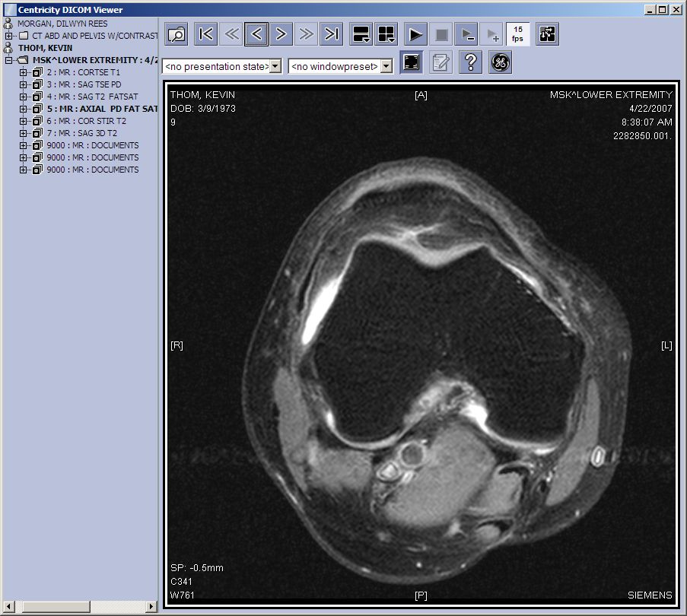Jump to the first image in series
Screen dimensions: 687x616
click(205, 34)
